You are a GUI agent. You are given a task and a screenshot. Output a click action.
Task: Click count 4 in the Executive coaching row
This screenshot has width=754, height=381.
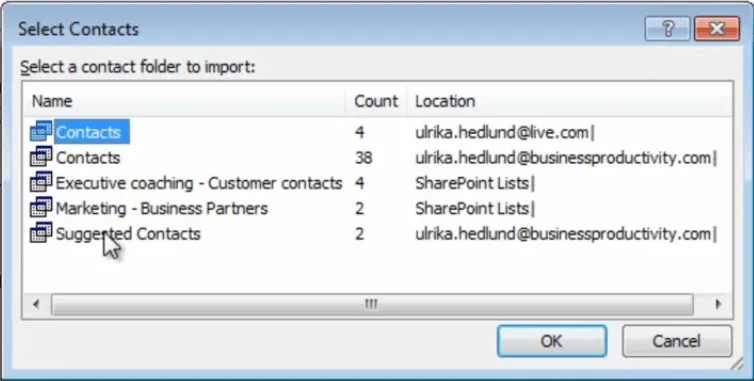(x=359, y=183)
